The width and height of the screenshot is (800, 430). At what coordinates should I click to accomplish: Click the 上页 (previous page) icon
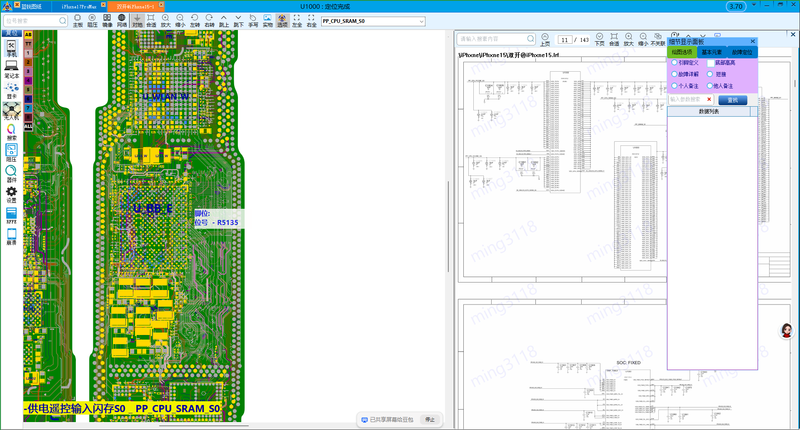click(545, 39)
